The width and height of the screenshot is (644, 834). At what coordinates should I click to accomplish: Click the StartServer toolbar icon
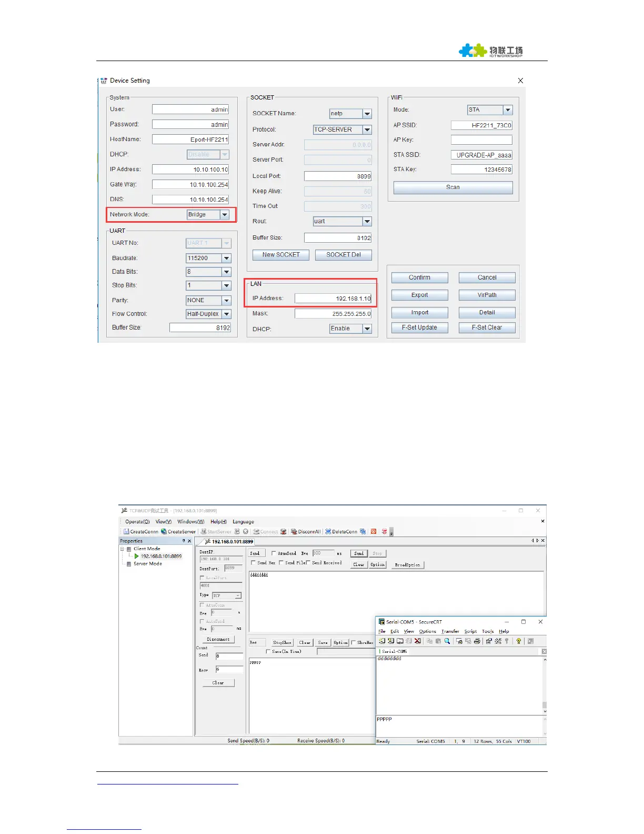(x=204, y=531)
